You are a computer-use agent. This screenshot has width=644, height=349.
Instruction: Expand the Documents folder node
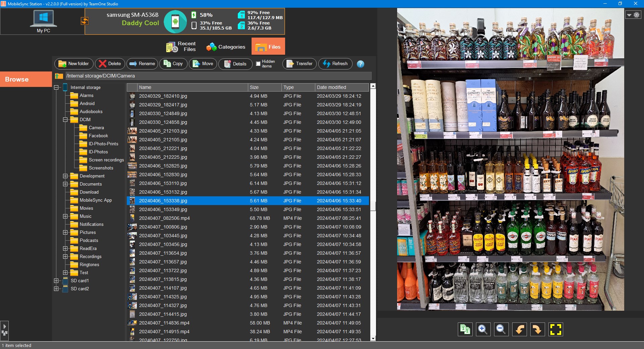pyautogui.click(x=65, y=184)
